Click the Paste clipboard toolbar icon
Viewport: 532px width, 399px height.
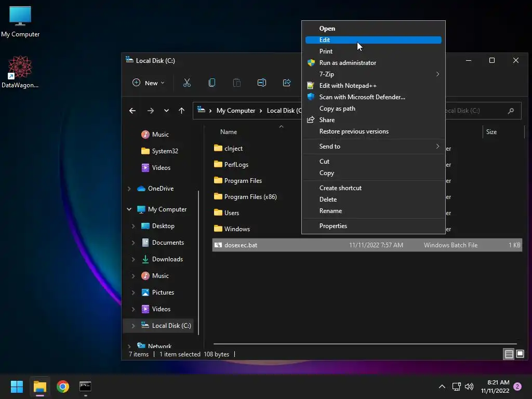[x=237, y=83]
